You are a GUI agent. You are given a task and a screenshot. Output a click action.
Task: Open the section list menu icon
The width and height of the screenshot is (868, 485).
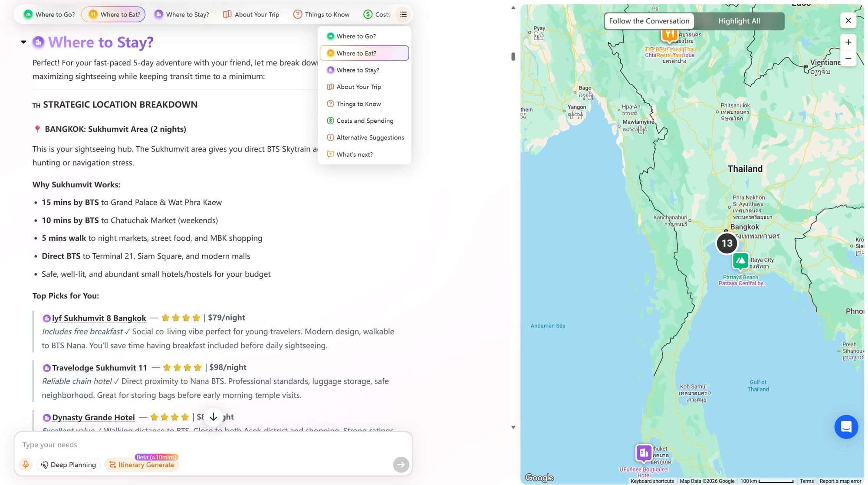tap(403, 14)
